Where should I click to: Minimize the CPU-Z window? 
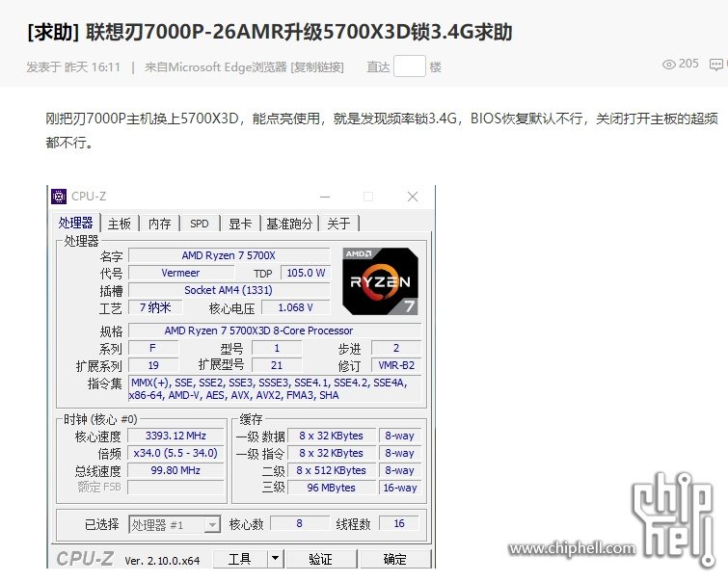(325, 197)
